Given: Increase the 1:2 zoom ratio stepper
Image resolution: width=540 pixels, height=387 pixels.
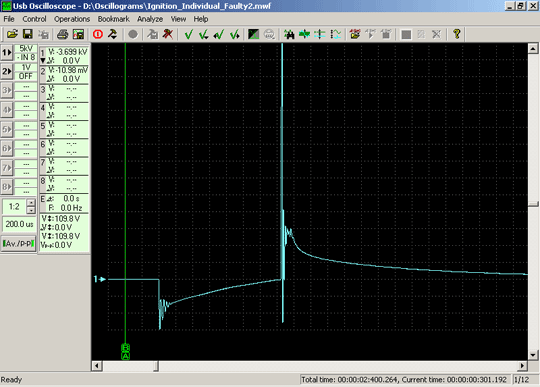Looking at the screenshot, I should click(x=31, y=202).
